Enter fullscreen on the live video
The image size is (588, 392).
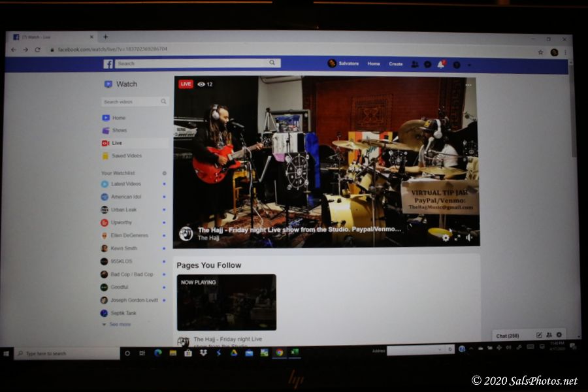(x=457, y=238)
